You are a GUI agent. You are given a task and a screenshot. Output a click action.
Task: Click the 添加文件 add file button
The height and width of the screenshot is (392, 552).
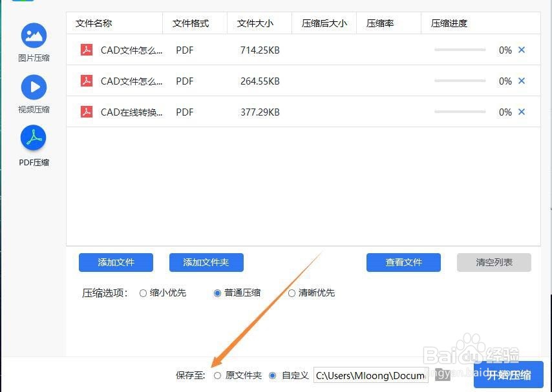point(116,262)
